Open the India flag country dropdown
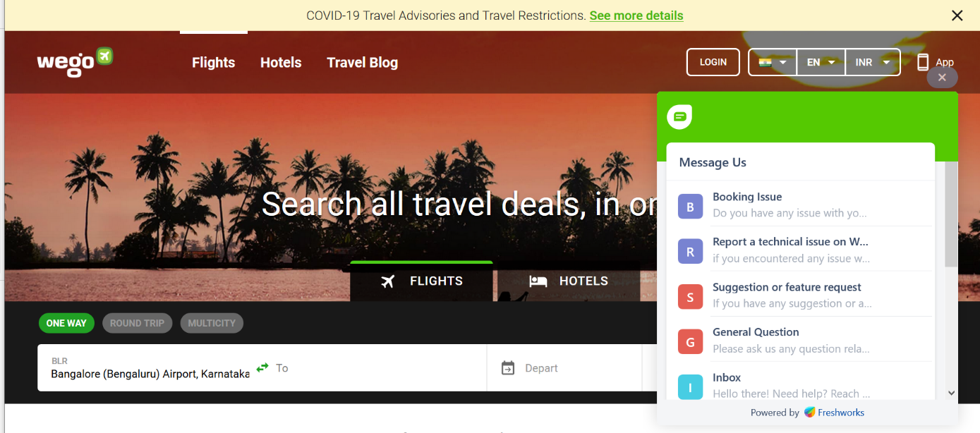Image resolution: width=980 pixels, height=433 pixels. (x=773, y=62)
